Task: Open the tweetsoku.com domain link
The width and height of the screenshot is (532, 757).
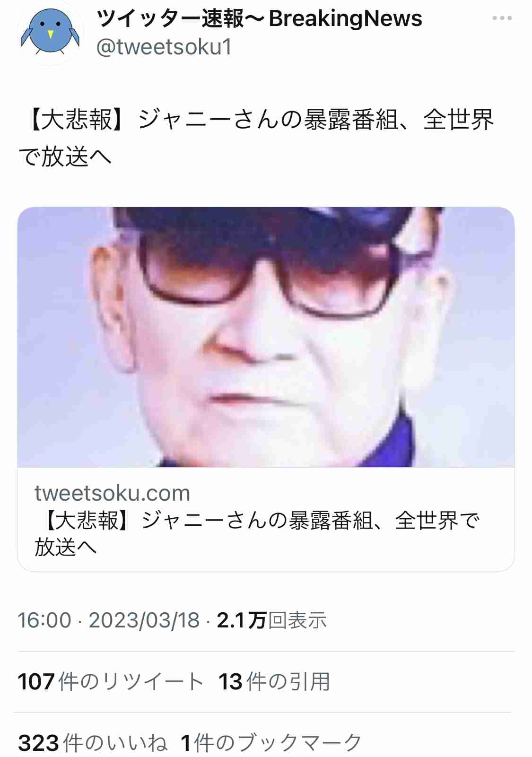Action: point(113,493)
